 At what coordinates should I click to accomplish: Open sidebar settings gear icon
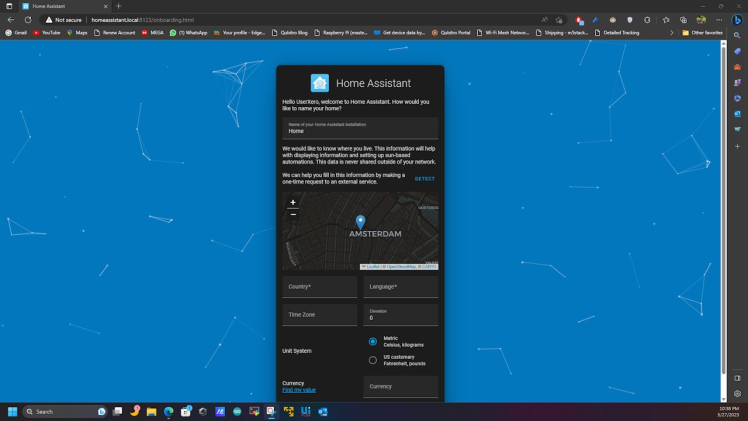(x=737, y=393)
